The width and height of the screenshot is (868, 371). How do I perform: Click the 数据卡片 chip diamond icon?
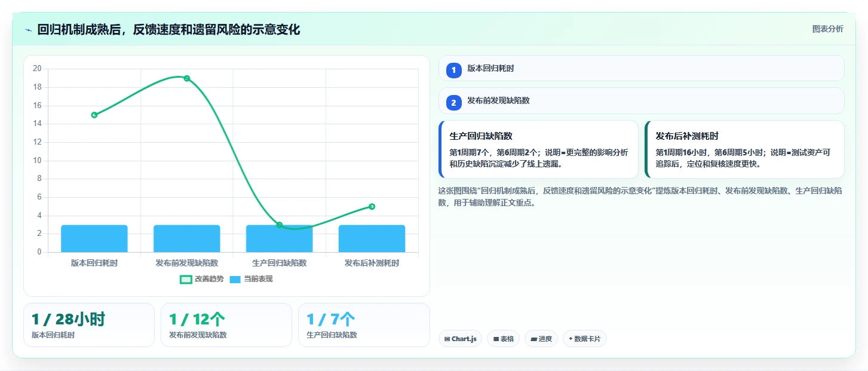571,339
